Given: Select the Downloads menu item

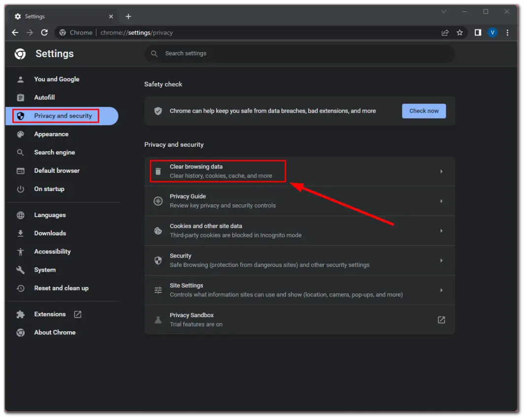Looking at the screenshot, I should (x=49, y=233).
